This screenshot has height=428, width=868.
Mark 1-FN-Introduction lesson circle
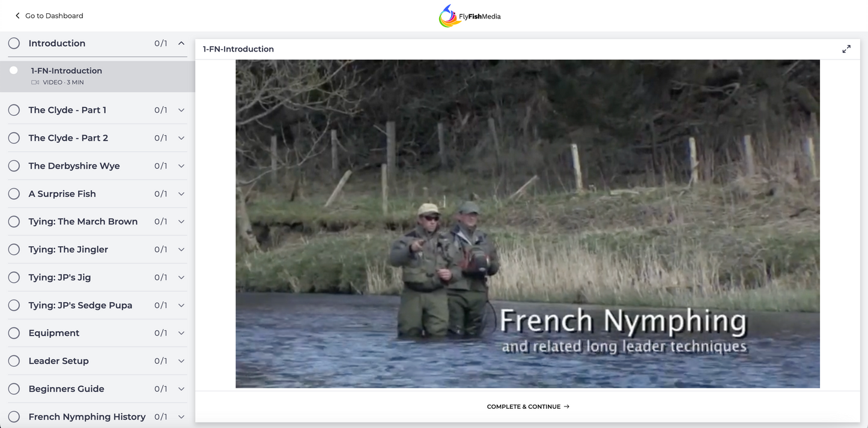pyautogui.click(x=14, y=70)
